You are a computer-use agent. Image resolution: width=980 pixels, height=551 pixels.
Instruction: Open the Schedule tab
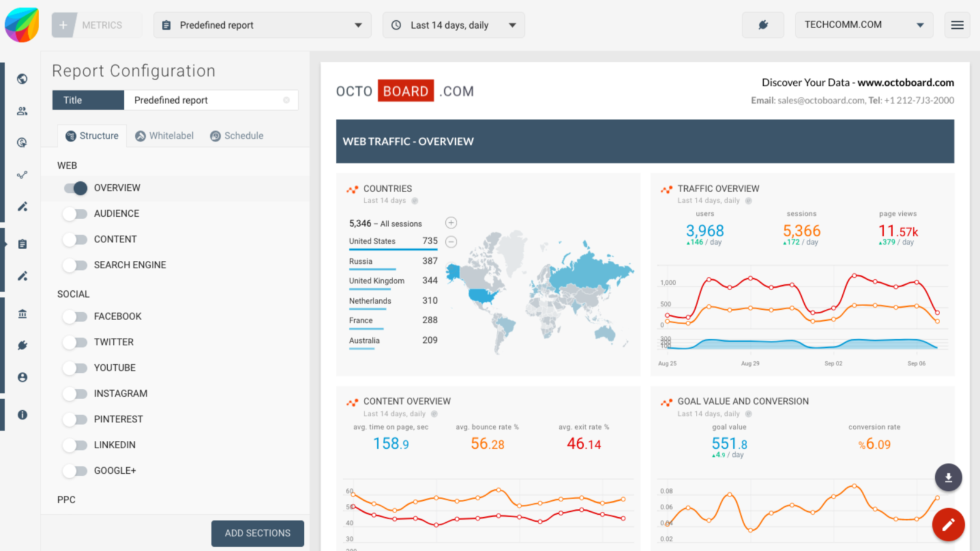[x=236, y=135]
